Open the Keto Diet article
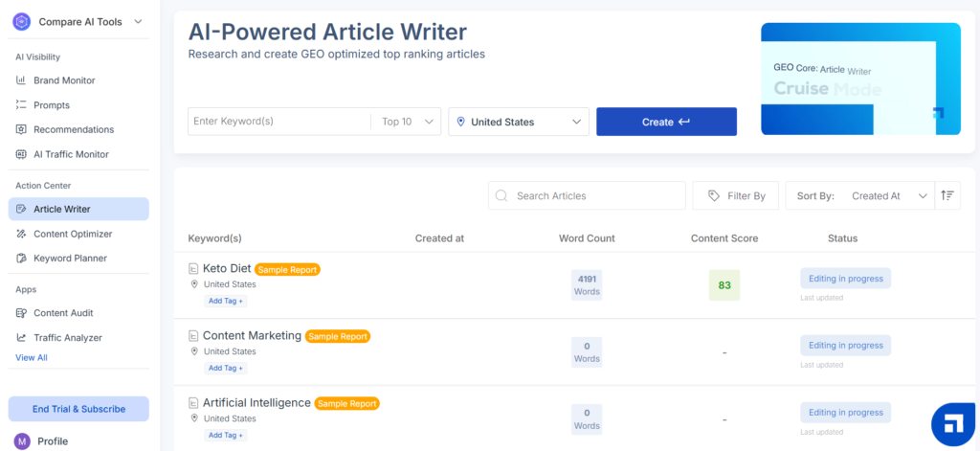The image size is (980, 451). [x=227, y=268]
